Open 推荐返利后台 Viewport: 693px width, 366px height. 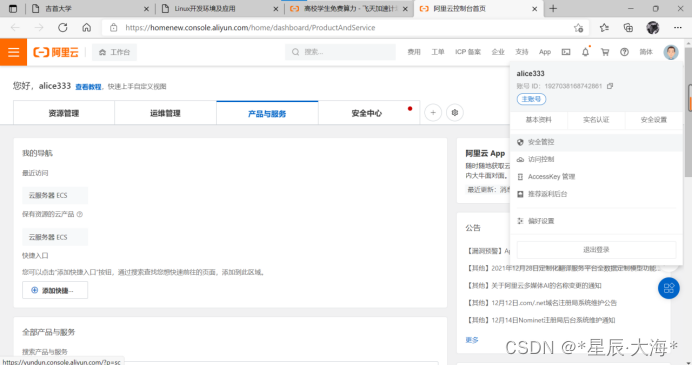pos(596,194)
